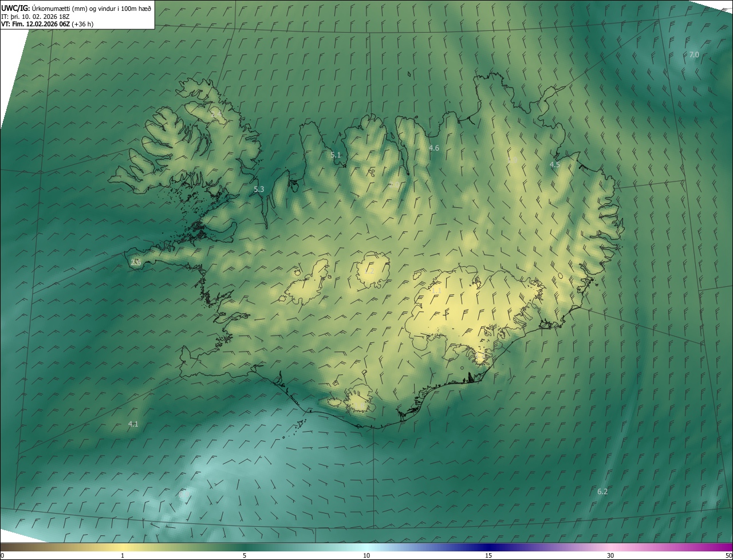Click the title line starting with UWC/IG
This screenshot has width=733, height=560.
(x=75, y=9)
